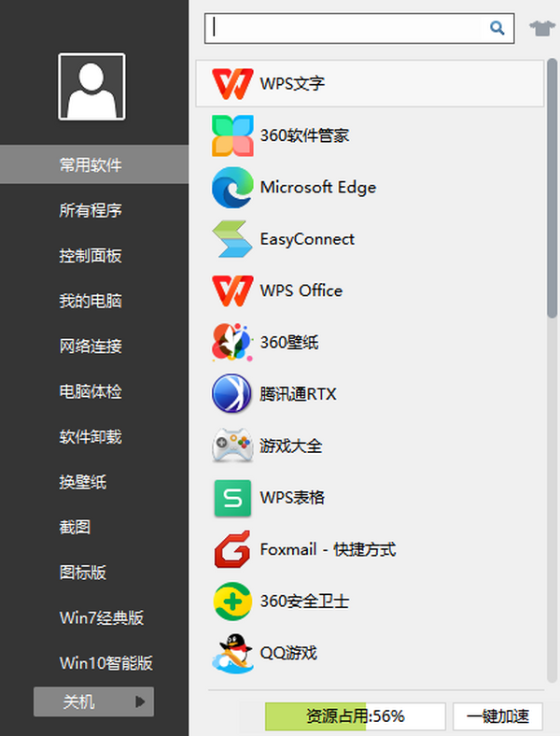Open the 腾讯通RTX icon
The height and width of the screenshot is (736, 560).
[231, 393]
